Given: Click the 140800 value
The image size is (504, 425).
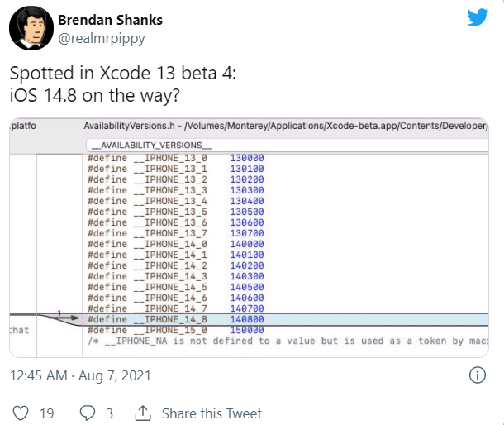Looking at the screenshot, I should coord(247,319).
